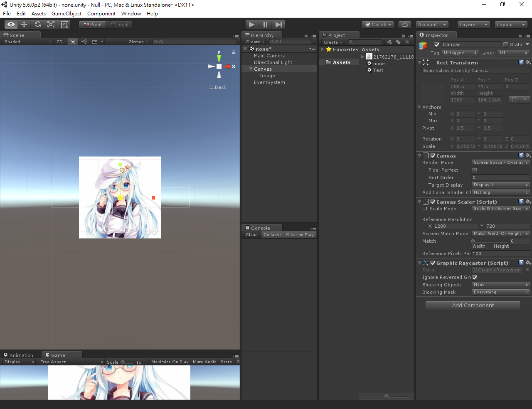The width and height of the screenshot is (532, 409).
Task: Open the Render Mode dropdown
Action: coord(500,163)
